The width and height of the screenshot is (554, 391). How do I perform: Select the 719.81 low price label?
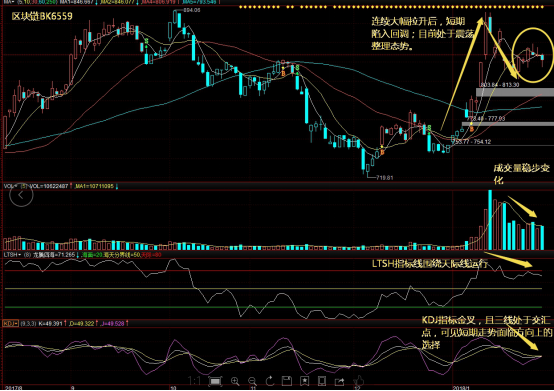tap(385, 177)
